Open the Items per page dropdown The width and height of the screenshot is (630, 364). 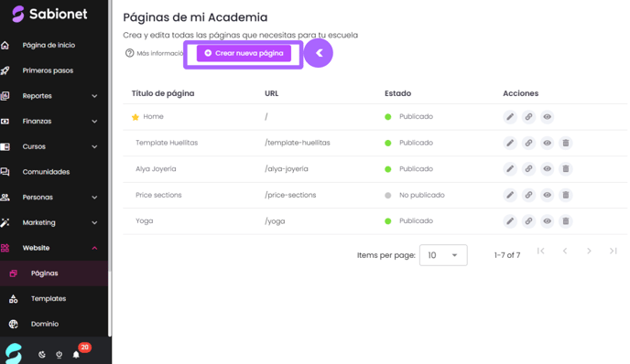(443, 255)
